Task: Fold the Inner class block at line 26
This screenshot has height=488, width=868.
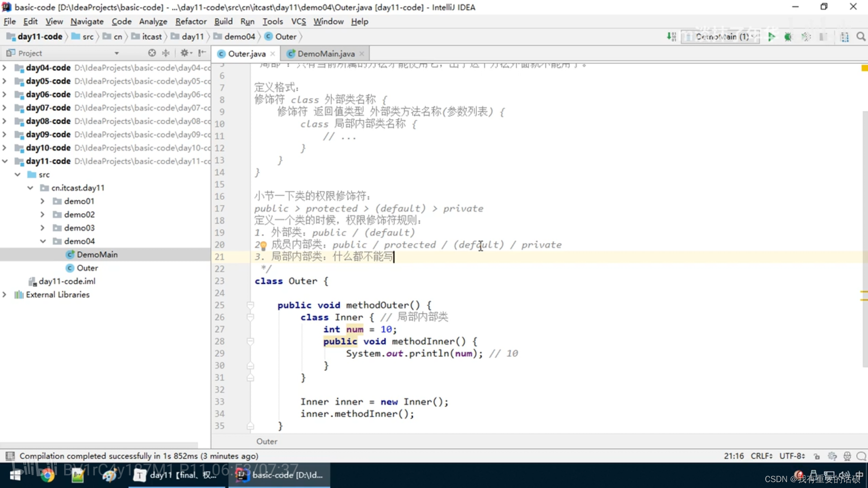Action: [250, 318]
